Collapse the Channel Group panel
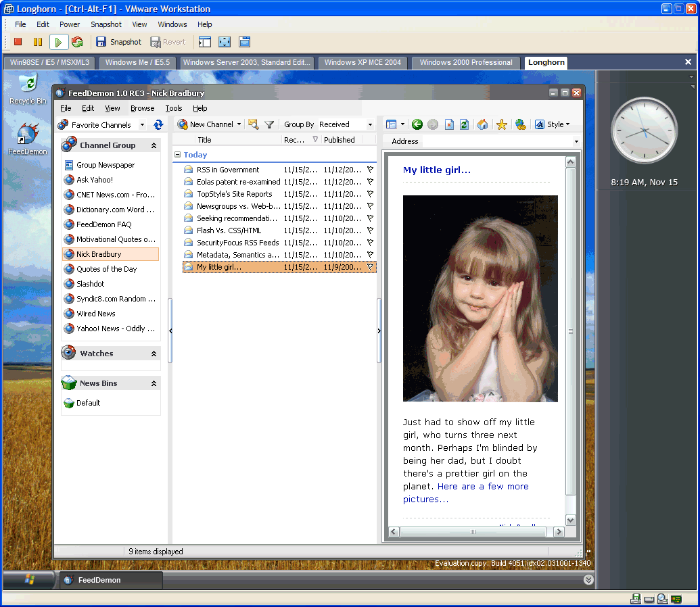This screenshot has height=607, width=700. pos(154,145)
